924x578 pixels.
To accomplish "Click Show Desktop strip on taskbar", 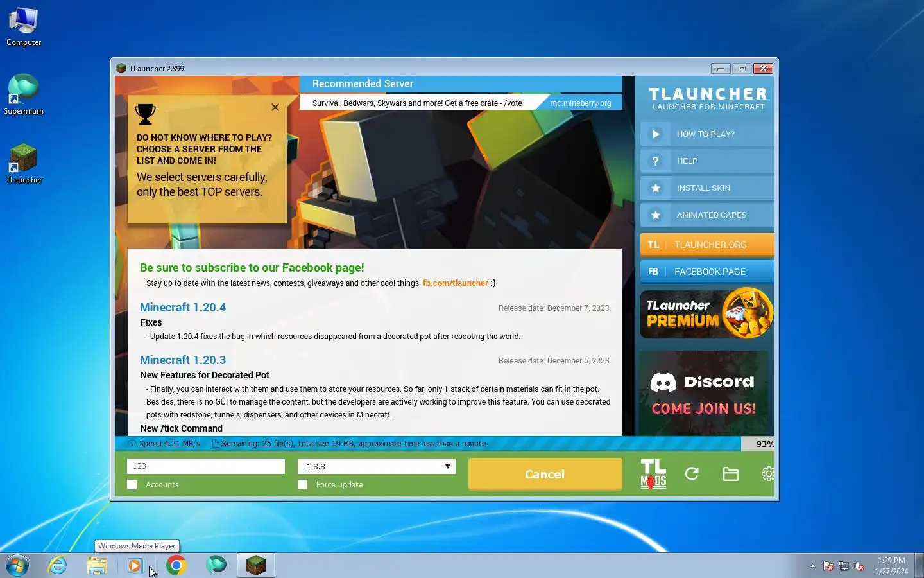I will pos(919,566).
